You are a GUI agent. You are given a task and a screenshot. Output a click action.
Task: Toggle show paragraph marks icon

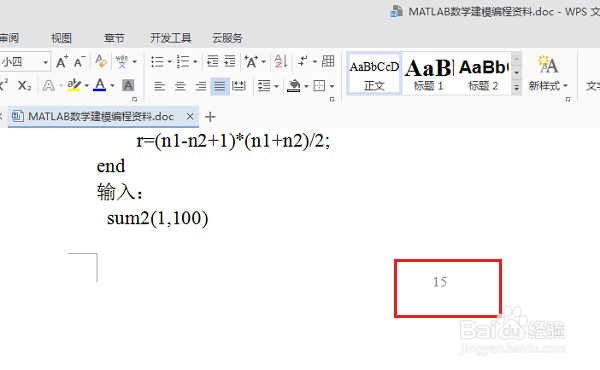click(303, 61)
